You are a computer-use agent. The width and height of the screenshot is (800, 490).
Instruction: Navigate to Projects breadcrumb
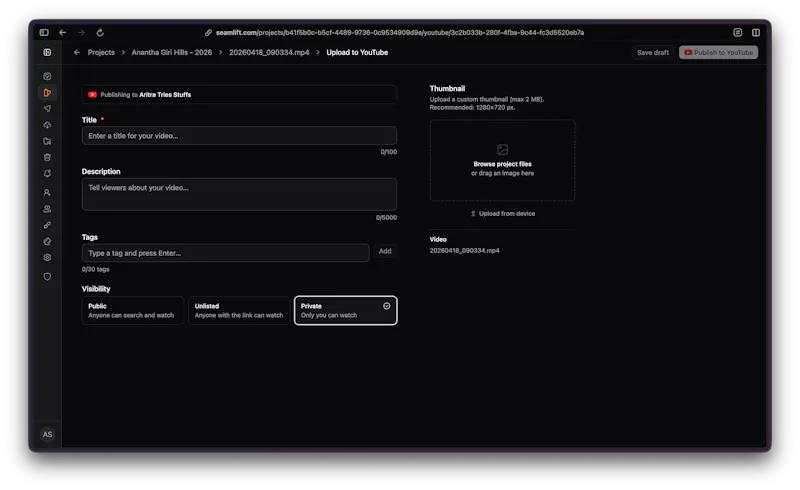[x=101, y=52]
